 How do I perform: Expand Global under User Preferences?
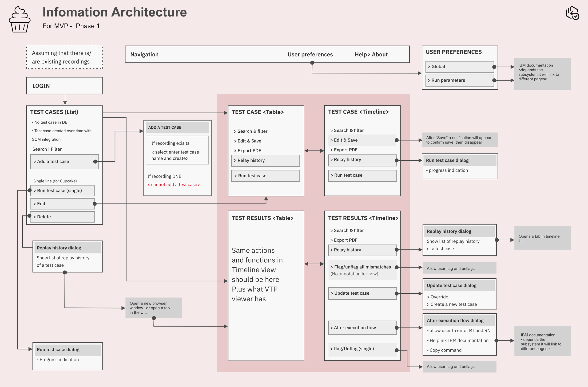(459, 67)
